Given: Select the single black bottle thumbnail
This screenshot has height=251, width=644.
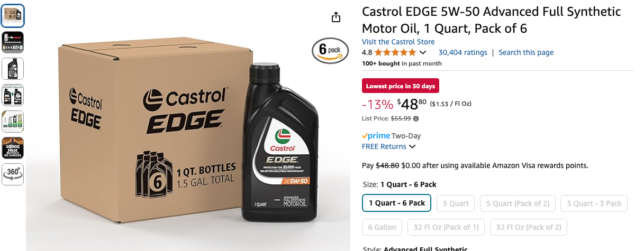Looking at the screenshot, I should tap(13, 69).
